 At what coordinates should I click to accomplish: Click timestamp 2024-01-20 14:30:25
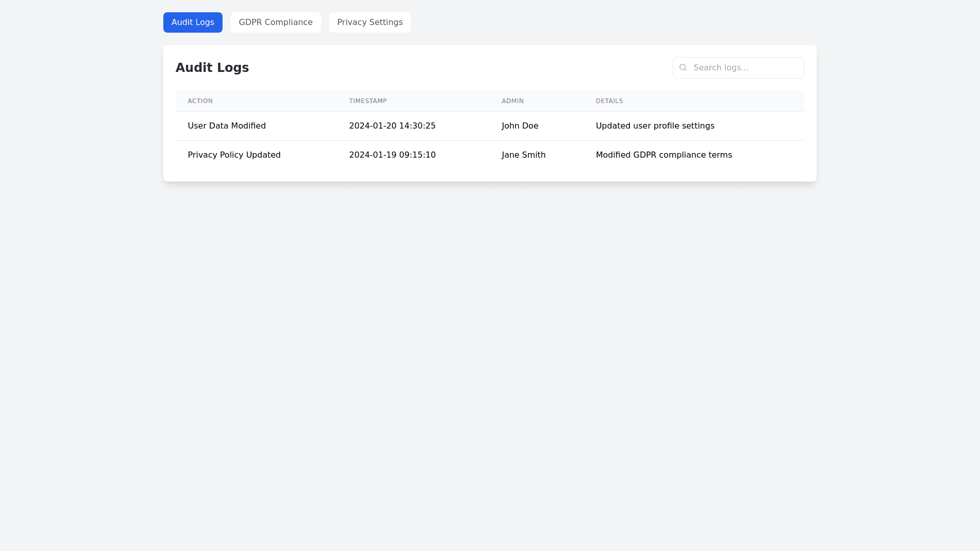[392, 126]
